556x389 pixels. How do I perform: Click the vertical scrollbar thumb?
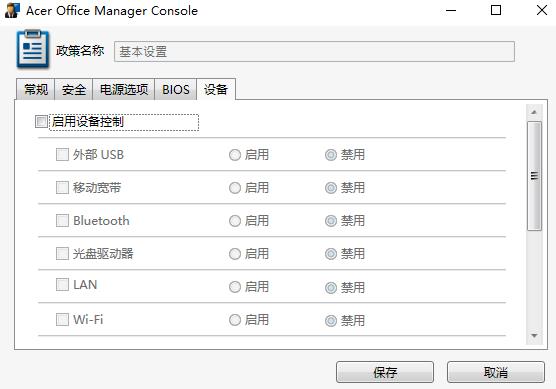[x=534, y=176]
